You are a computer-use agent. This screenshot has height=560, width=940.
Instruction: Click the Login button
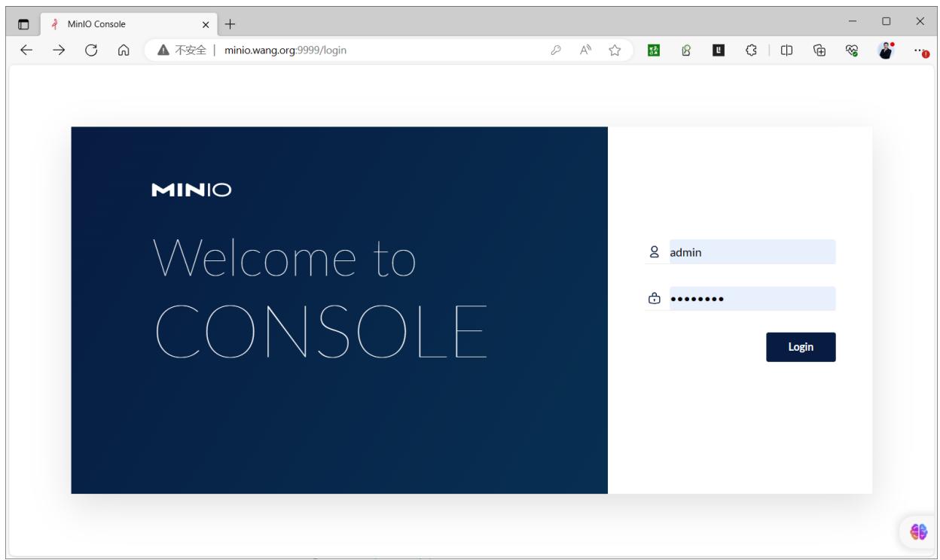point(801,347)
